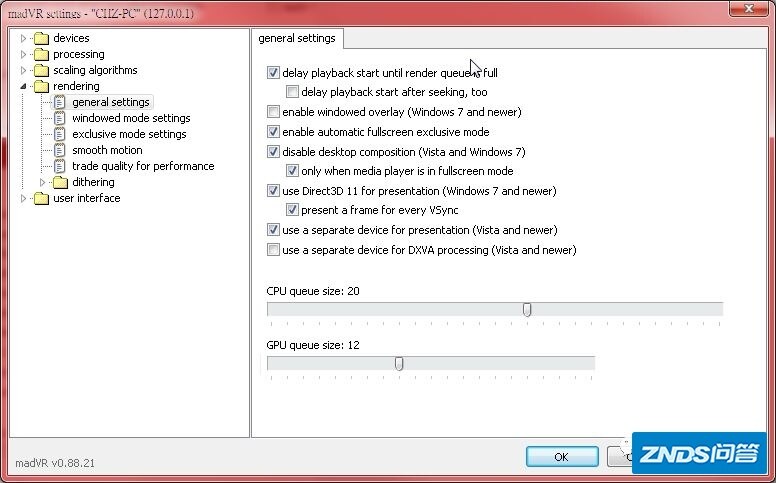Uncheck use Direct3D 11 for presentation
The width and height of the screenshot is (776, 483).
point(273,191)
